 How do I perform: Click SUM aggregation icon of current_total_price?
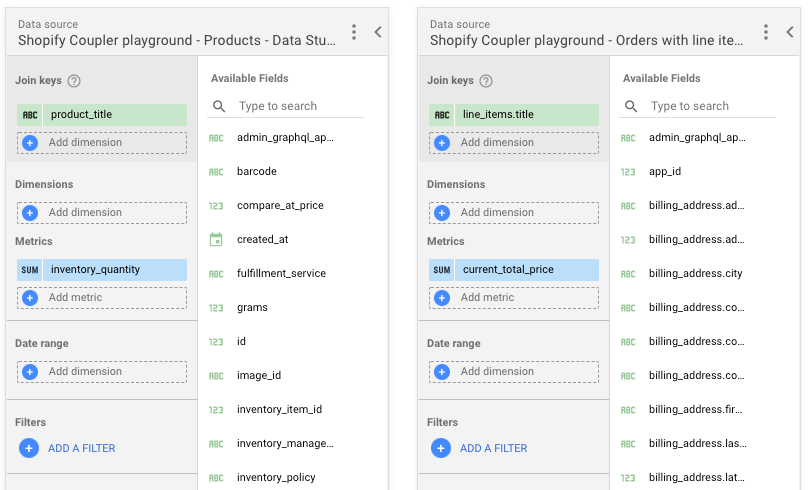click(442, 270)
